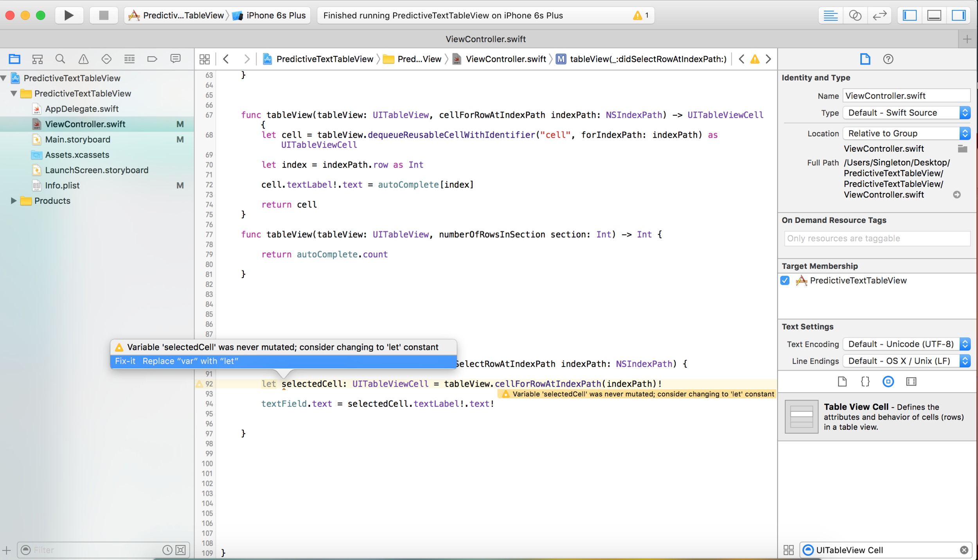
Task: Switch library to icon grid view
Action: (x=789, y=550)
